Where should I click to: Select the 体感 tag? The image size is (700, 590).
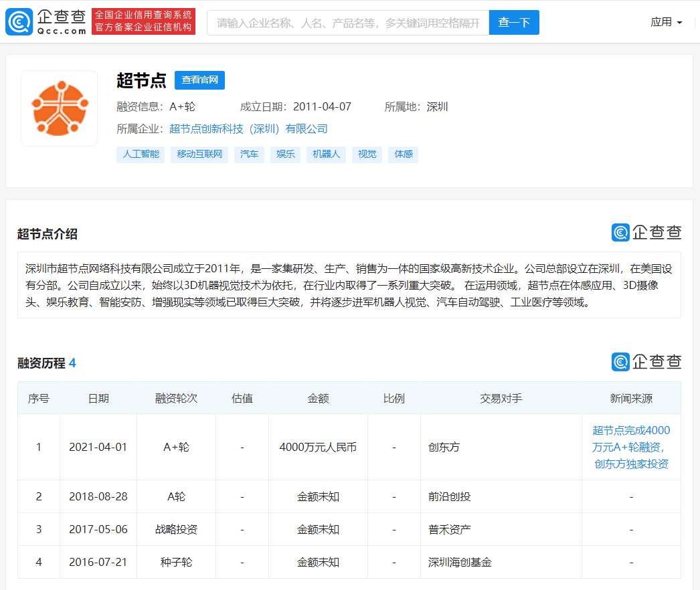(403, 155)
